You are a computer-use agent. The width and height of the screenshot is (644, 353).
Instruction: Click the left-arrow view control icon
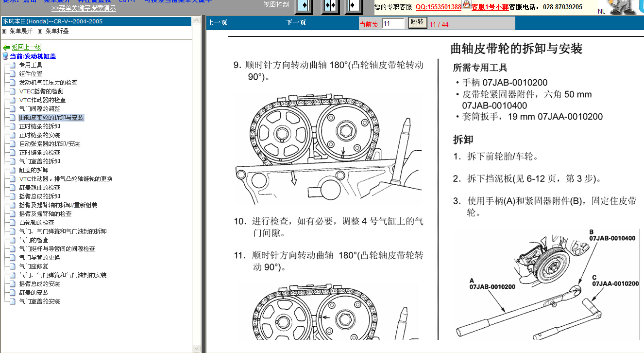(x=354, y=5)
